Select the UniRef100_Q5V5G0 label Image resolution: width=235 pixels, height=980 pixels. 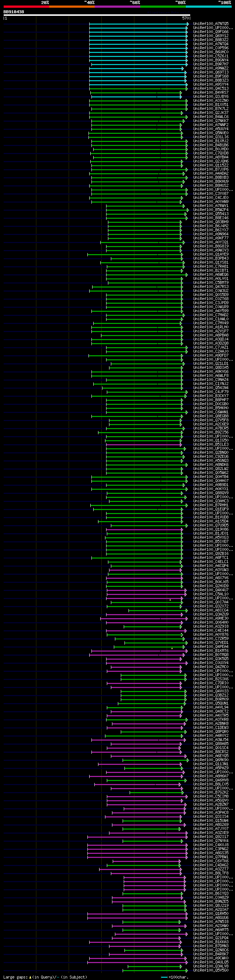click(x=211, y=970)
